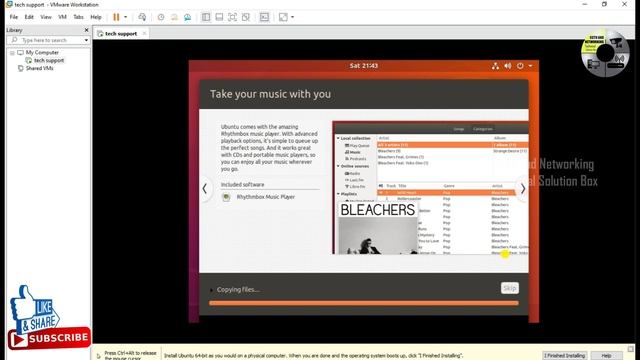This screenshot has width=640, height=360.
Task: Switch to tech support tab
Action: click(x=121, y=33)
